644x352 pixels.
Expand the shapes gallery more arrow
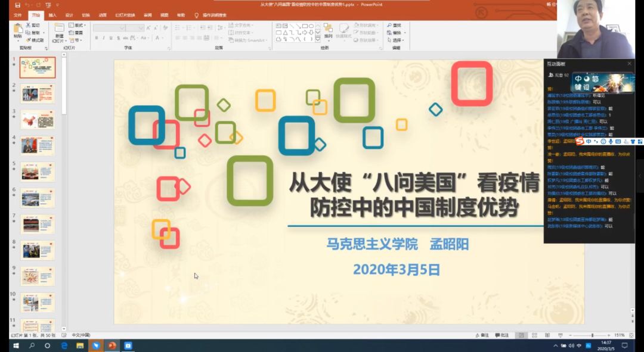point(318,39)
